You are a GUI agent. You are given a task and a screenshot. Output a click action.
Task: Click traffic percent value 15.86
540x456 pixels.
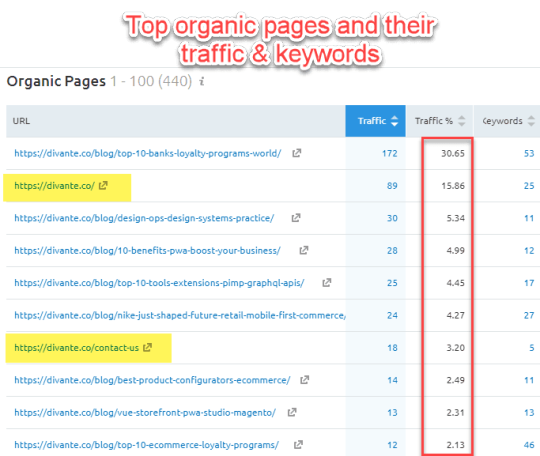pyautogui.click(x=453, y=186)
